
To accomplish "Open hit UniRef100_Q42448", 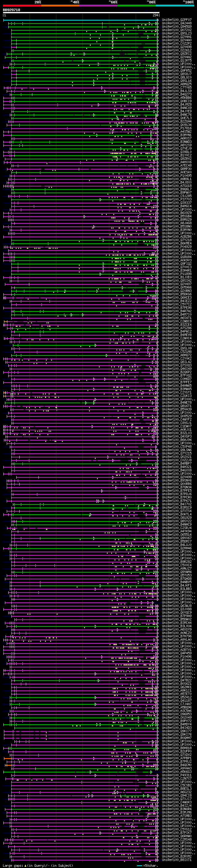I will pyautogui.click(x=177, y=23).
